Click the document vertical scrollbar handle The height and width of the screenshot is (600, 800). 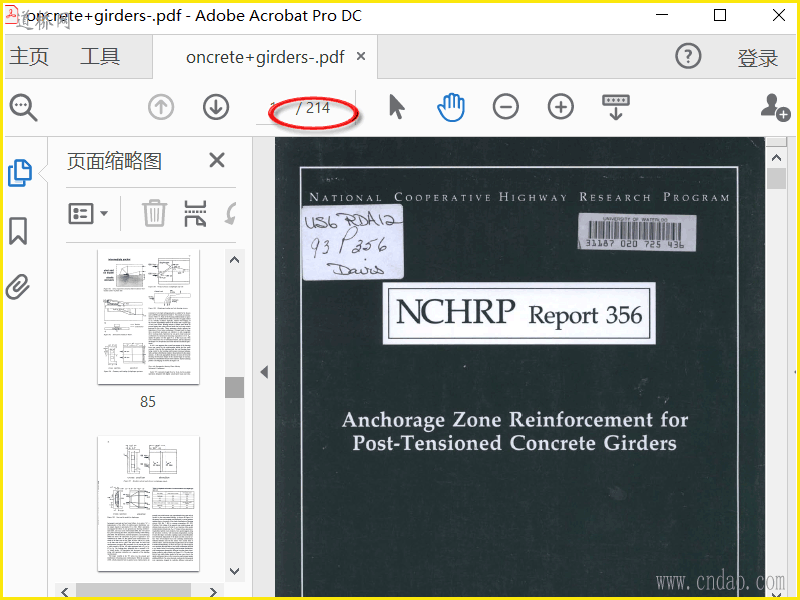tap(776, 179)
